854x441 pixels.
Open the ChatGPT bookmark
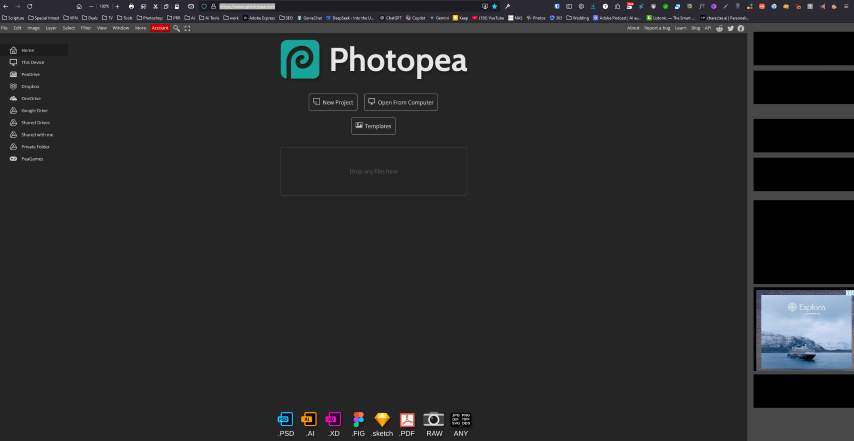pos(391,18)
